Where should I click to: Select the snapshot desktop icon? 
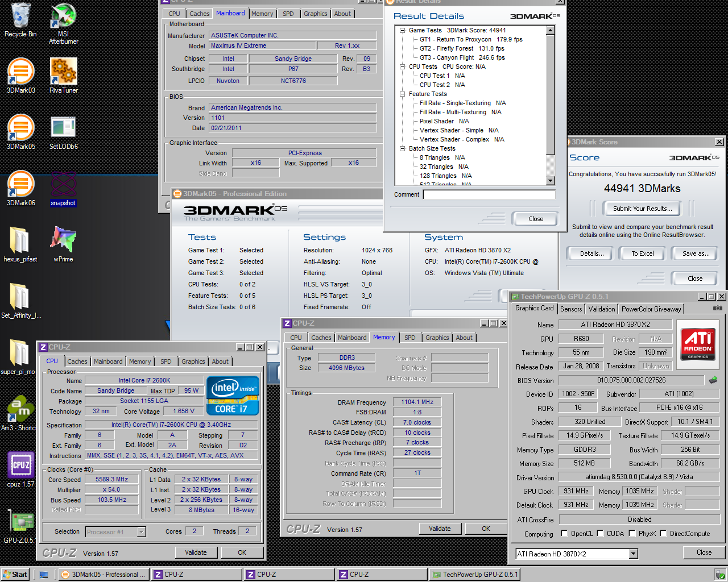(63, 188)
